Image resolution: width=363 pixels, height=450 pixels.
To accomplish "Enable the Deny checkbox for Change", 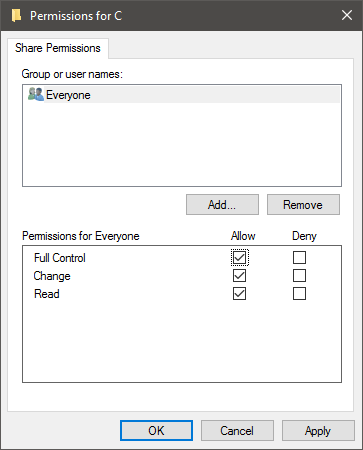I will click(x=299, y=276).
